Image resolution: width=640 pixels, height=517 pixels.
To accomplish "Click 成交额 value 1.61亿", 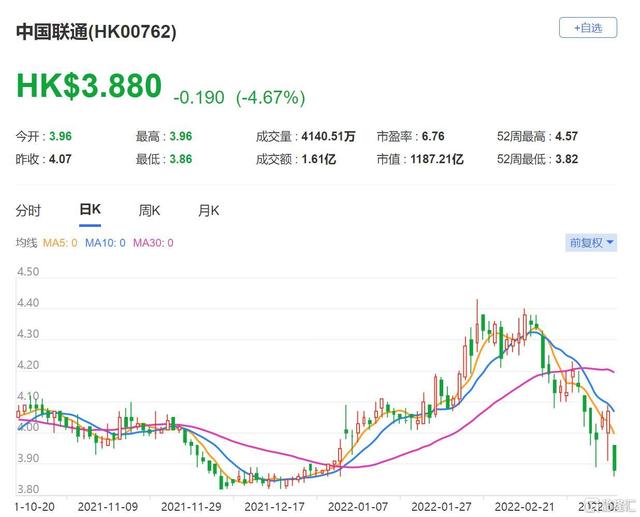I will pyautogui.click(x=319, y=159).
